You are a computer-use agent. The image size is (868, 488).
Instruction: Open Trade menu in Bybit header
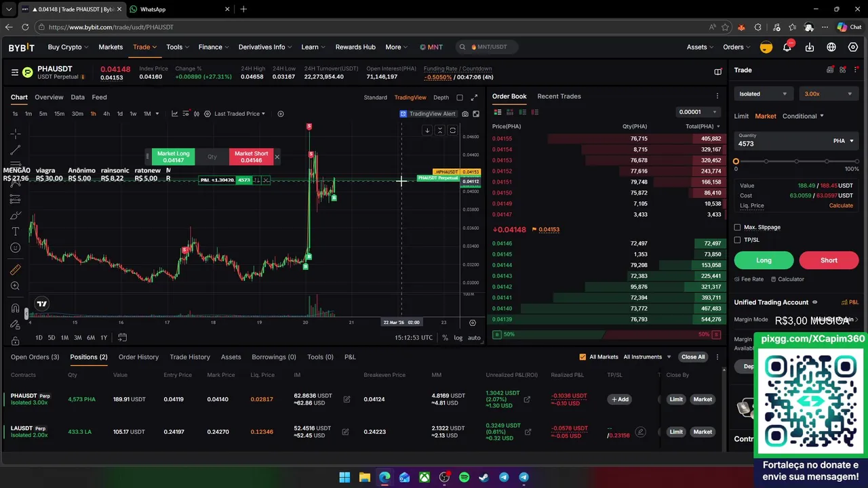point(144,47)
